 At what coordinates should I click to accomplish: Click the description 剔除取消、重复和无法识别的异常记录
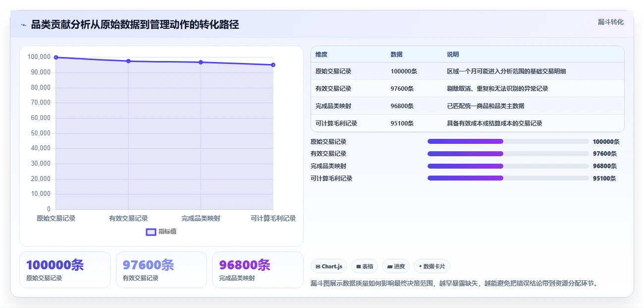click(x=497, y=89)
